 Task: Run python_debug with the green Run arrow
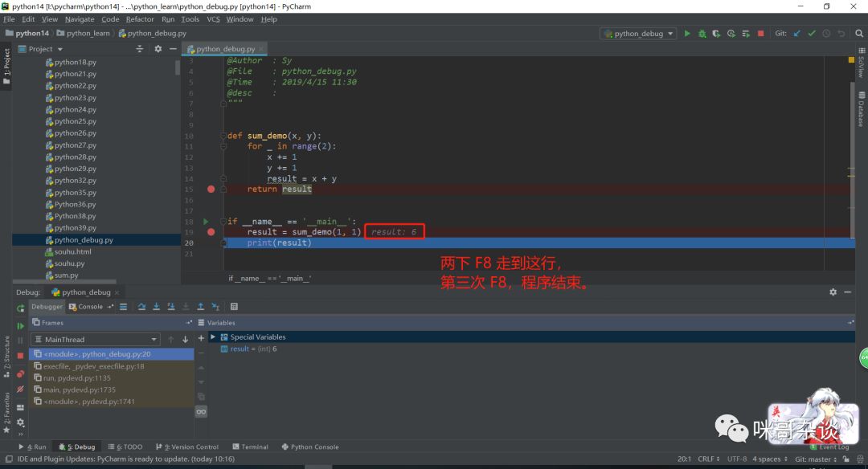click(x=687, y=33)
